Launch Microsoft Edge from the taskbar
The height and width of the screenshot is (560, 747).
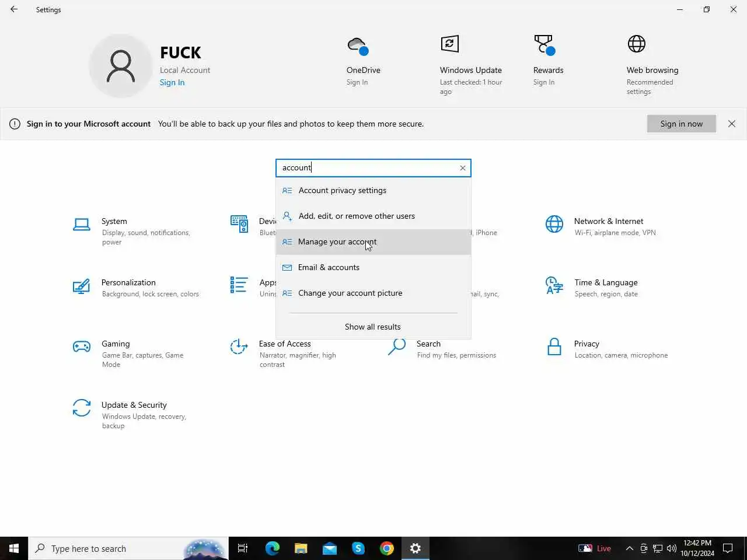[x=272, y=548]
